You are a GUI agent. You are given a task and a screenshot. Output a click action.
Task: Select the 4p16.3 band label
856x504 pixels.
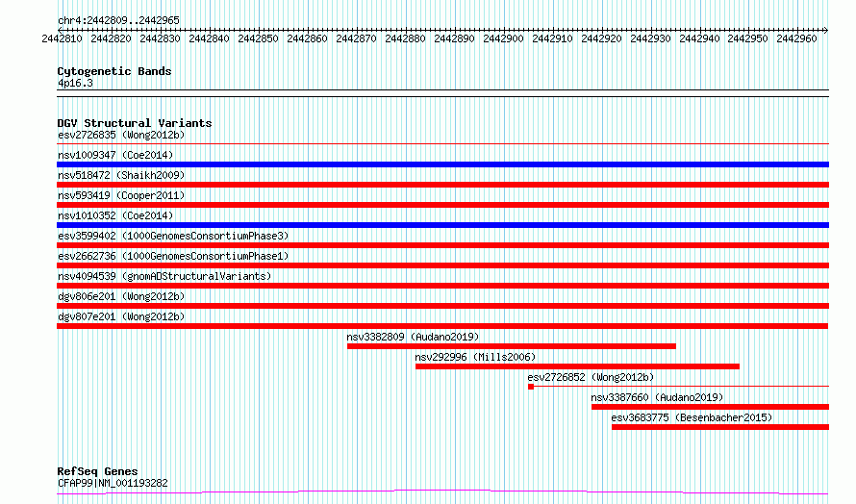[x=75, y=83]
